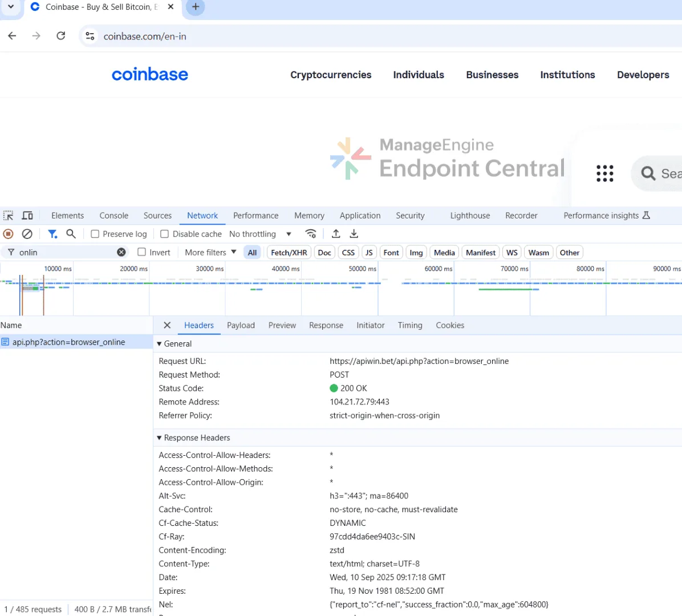Open Businesses navigation menu
Image resolution: width=682 pixels, height=616 pixels.
492,75
